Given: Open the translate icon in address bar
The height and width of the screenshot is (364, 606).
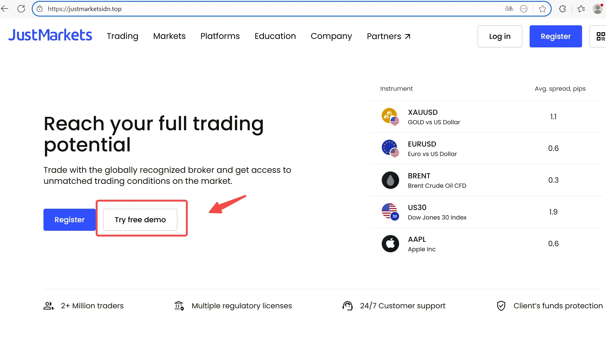Looking at the screenshot, I should tap(509, 9).
